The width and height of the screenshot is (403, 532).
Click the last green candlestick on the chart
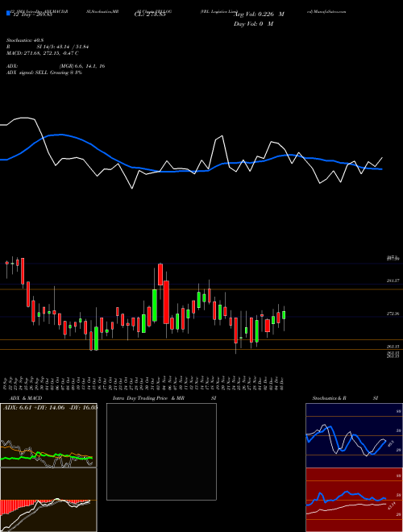click(x=284, y=315)
